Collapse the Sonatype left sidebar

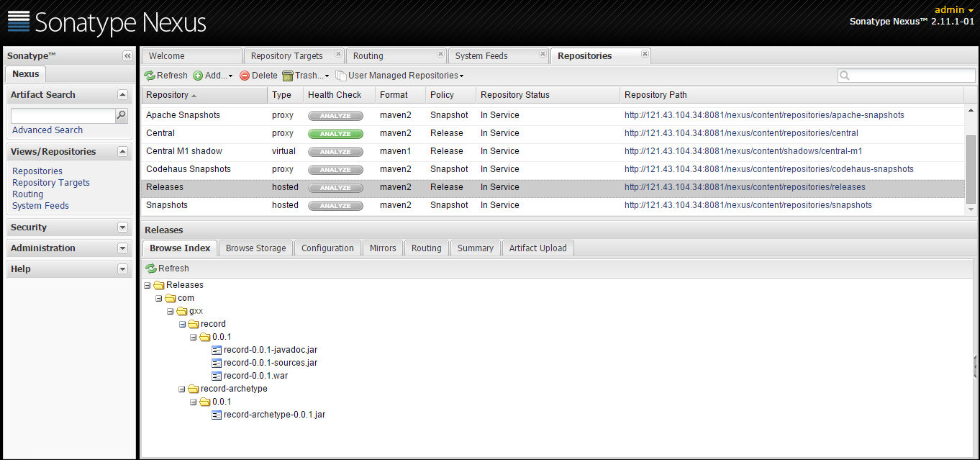(x=127, y=56)
